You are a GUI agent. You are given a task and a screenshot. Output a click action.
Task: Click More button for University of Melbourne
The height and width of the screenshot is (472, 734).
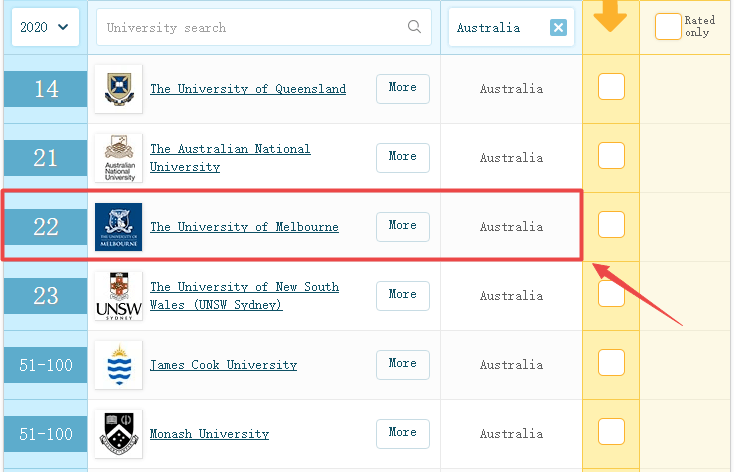pyautogui.click(x=403, y=227)
